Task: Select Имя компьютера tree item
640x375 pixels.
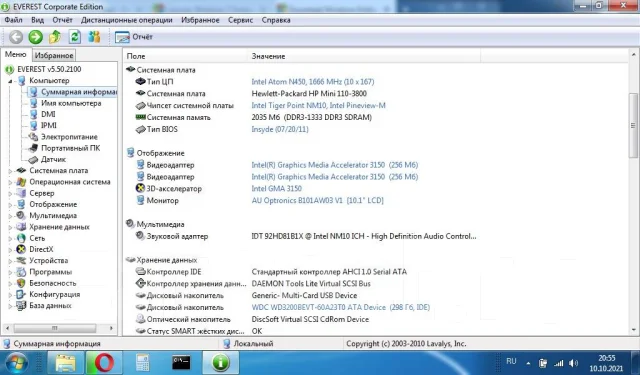Action: click(71, 103)
